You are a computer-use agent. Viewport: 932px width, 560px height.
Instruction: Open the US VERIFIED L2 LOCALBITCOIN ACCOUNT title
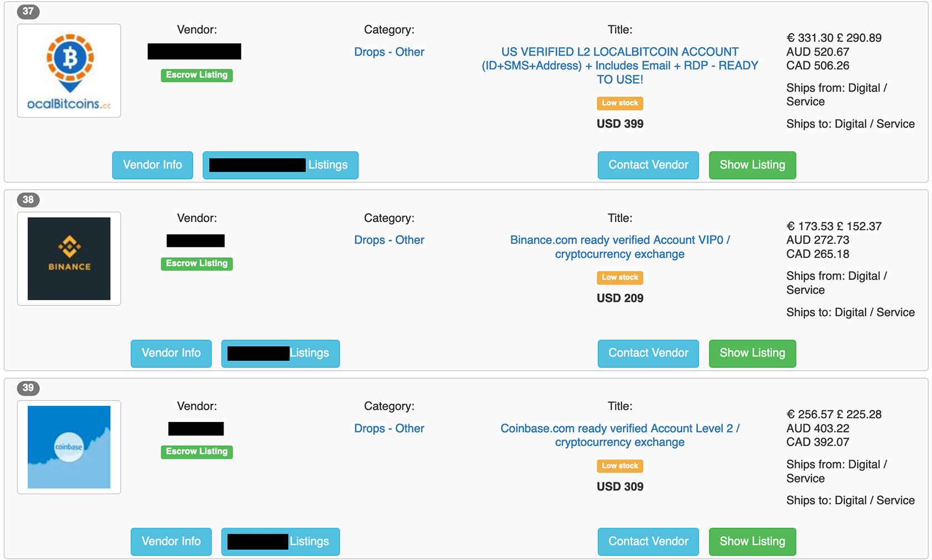pos(620,65)
